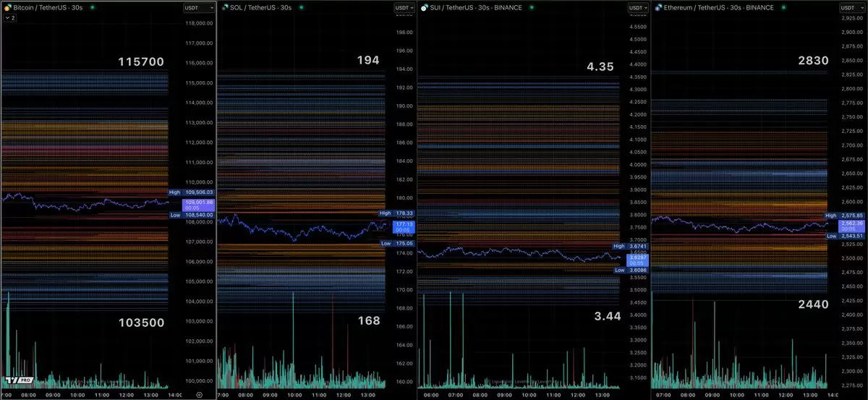Click 198.00 on SOL price axis

(405, 33)
